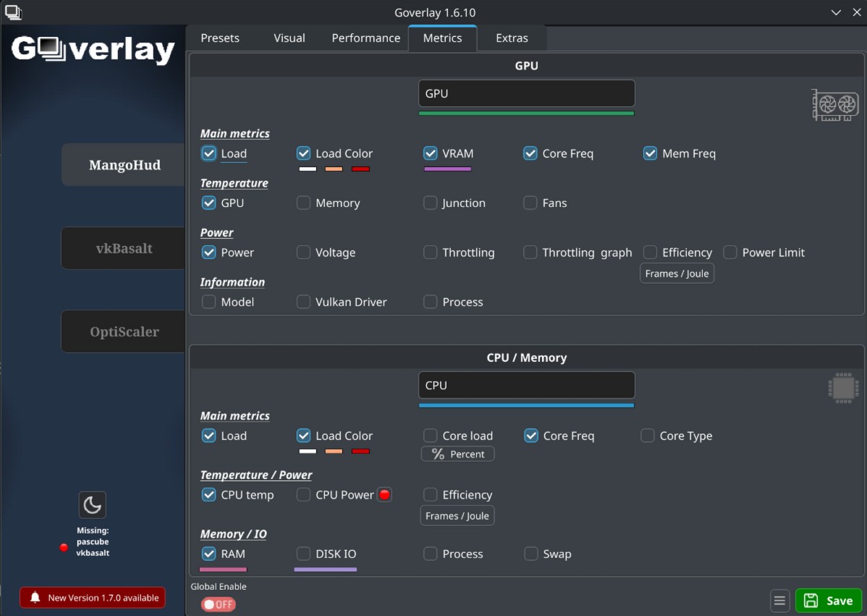Click New Version 1.7.0 available notification
Screen dimensions: 867x616
tap(93, 598)
